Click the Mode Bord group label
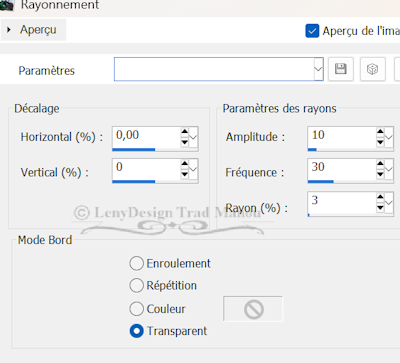This screenshot has height=363, width=400. click(45, 240)
